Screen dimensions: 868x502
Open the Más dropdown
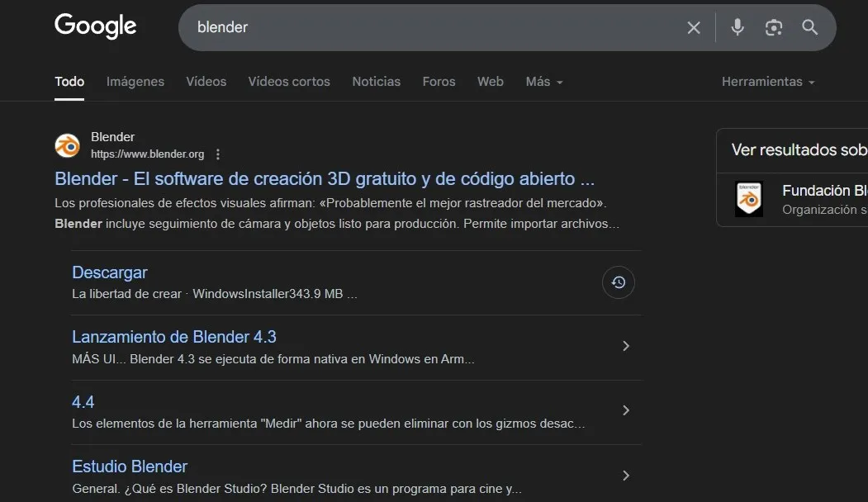click(544, 82)
